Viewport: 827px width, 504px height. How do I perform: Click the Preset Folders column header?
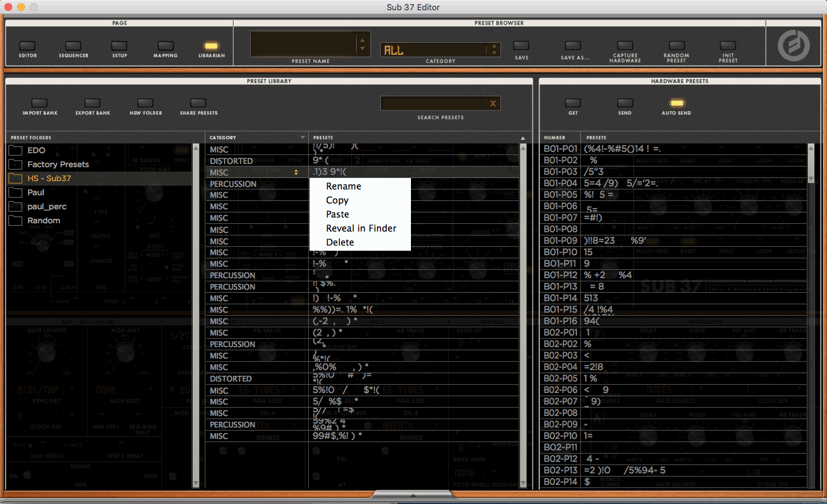coord(105,138)
